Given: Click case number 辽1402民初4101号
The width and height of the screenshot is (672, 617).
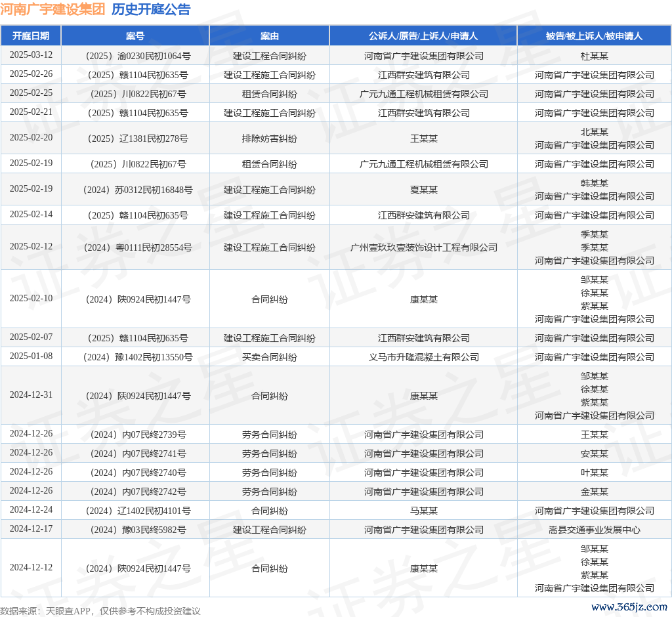Looking at the screenshot, I should [138, 510].
